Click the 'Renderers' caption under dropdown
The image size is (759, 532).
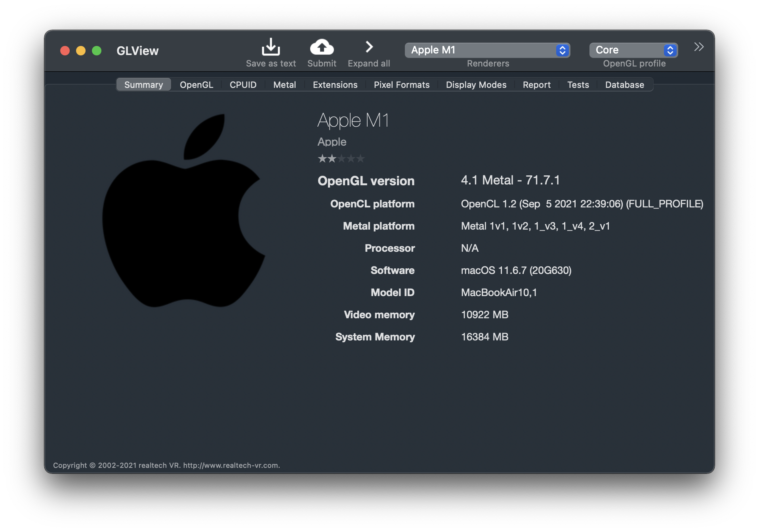pyautogui.click(x=488, y=63)
